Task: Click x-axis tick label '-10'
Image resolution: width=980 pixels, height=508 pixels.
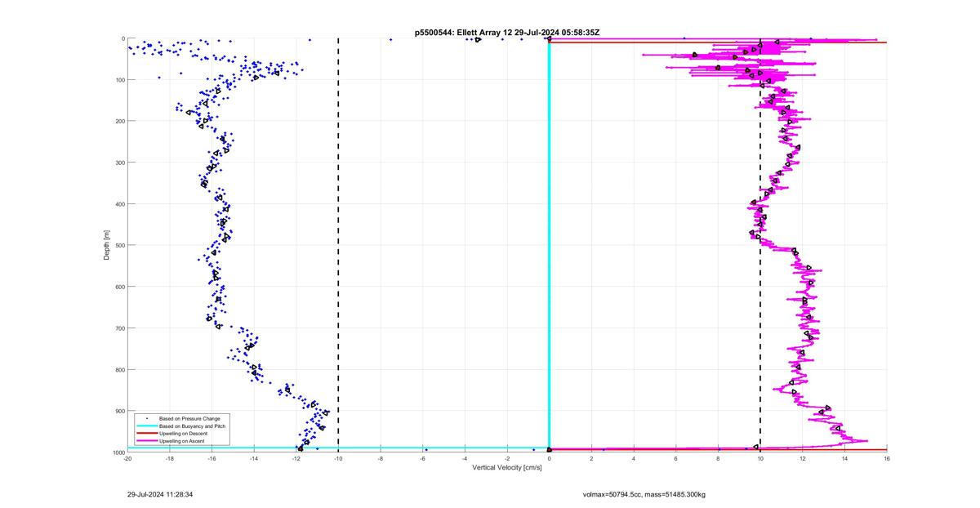Action: click(x=338, y=458)
